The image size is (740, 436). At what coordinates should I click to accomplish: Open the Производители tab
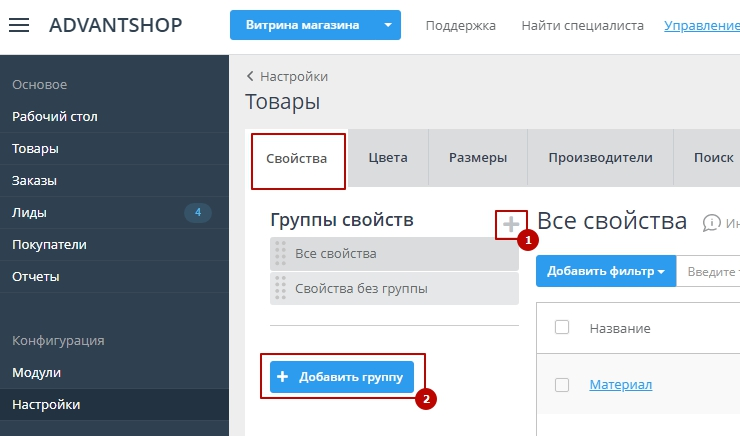point(600,157)
